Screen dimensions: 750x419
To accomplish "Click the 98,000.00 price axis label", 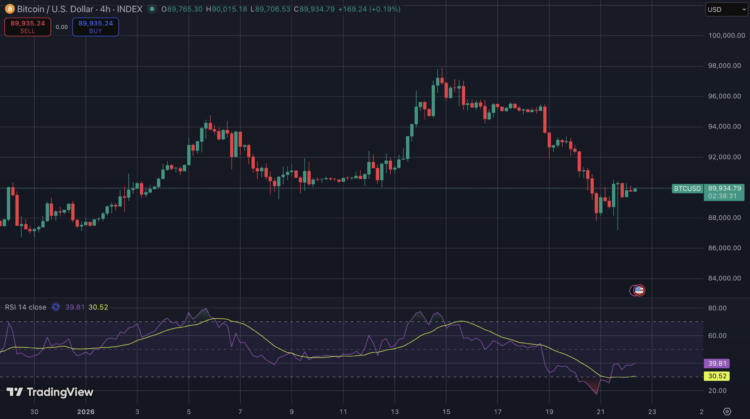I will point(726,66).
